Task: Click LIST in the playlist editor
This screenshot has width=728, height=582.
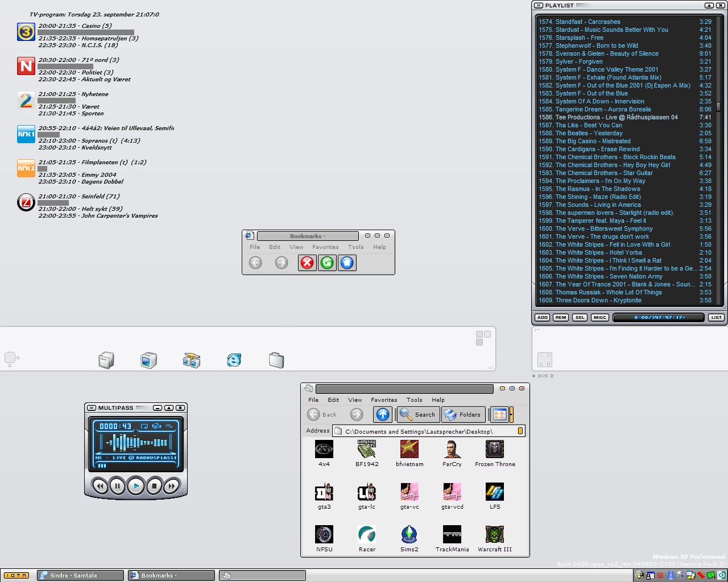Action: coord(716,318)
